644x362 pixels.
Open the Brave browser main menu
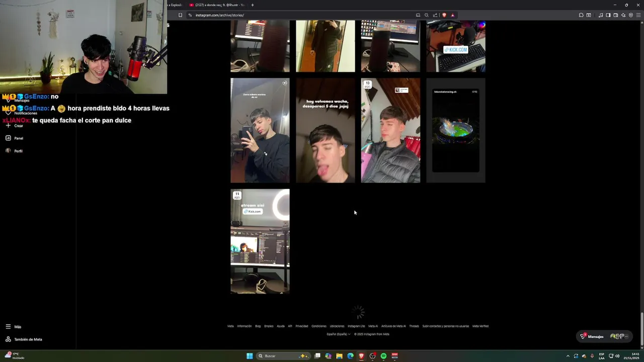pyautogui.click(x=638, y=15)
